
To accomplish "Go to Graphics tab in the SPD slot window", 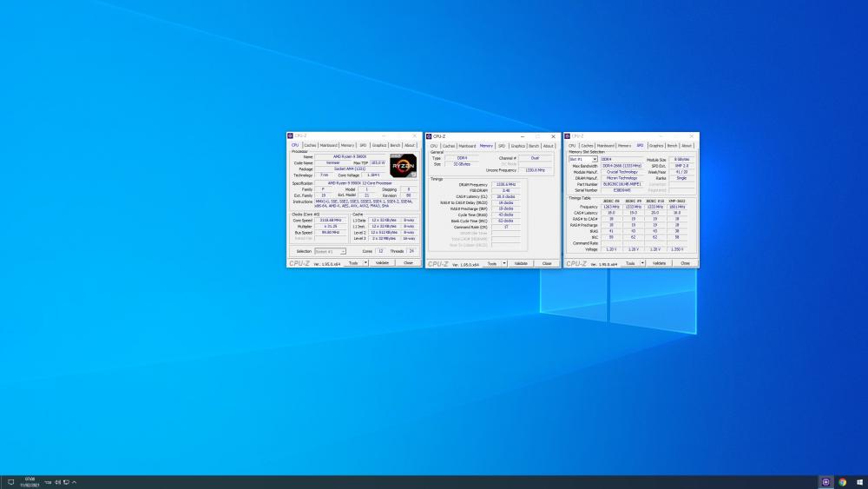I will pos(656,146).
